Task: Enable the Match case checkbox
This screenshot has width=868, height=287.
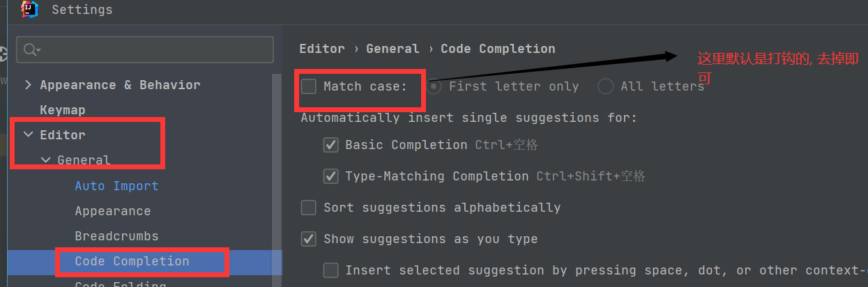Action: [309, 86]
